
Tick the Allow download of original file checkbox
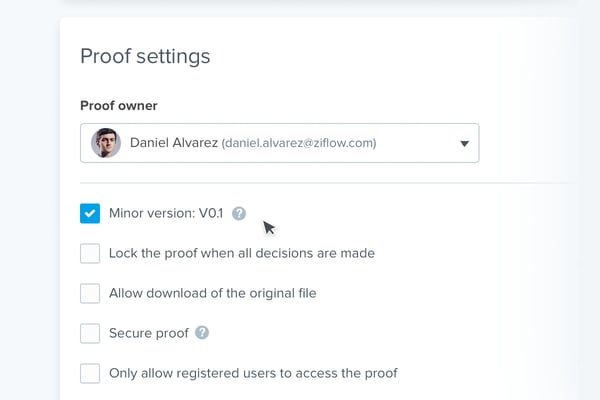[x=90, y=293]
